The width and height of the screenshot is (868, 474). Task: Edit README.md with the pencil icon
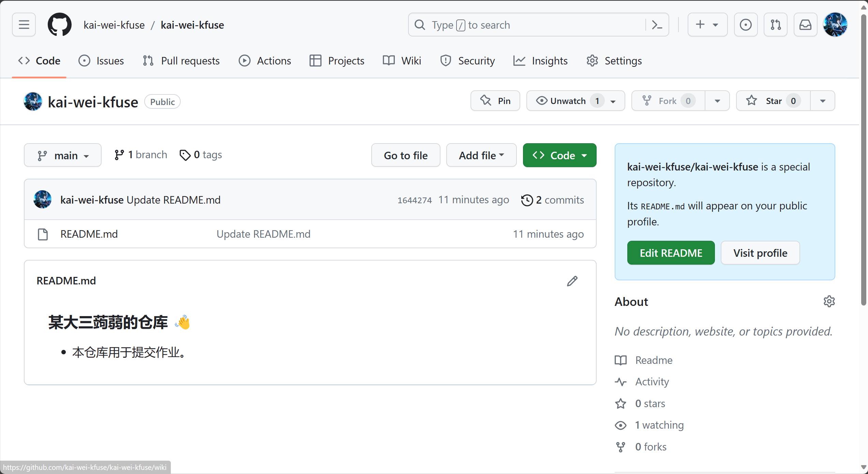pos(572,281)
